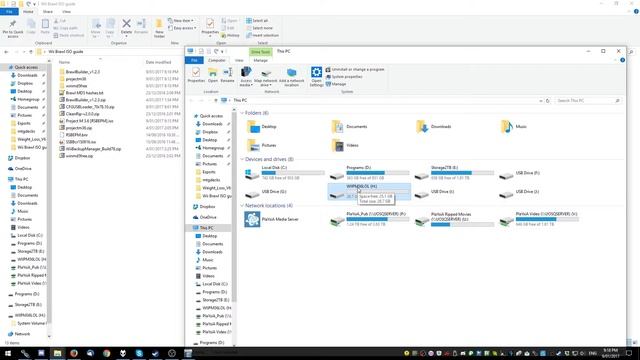Image resolution: width=640 pixels, height=360 pixels.
Task: Open New item dropdown in Wii Brawl window
Action: click(x=181, y=20)
